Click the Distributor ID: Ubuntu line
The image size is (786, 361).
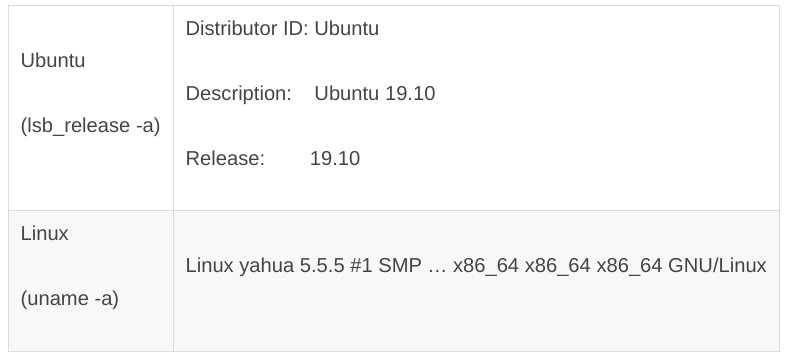tap(282, 29)
